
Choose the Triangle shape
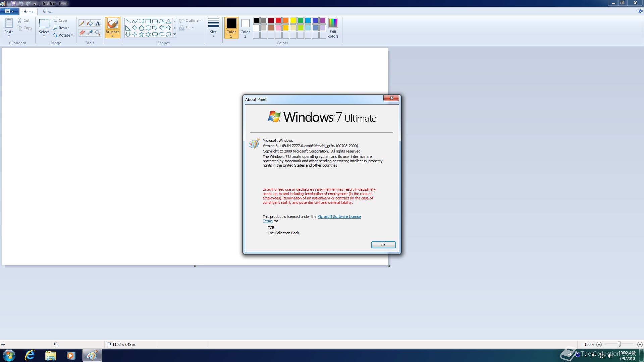(168, 21)
